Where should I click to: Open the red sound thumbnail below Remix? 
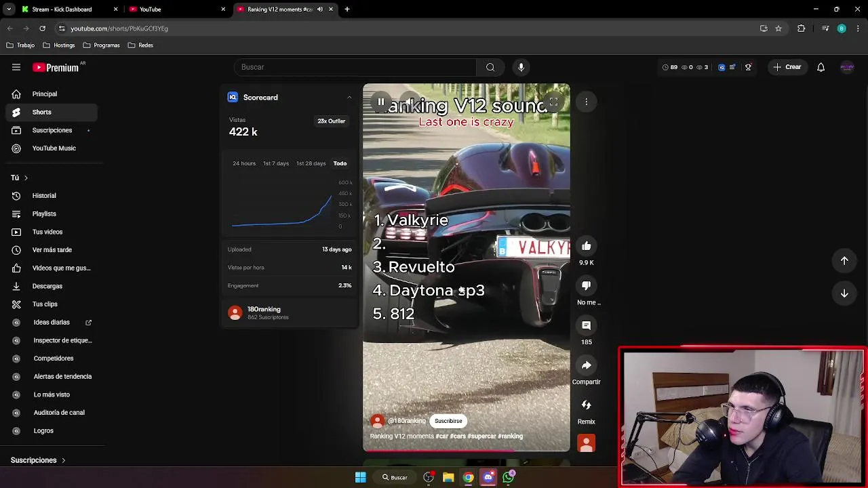coord(587,443)
